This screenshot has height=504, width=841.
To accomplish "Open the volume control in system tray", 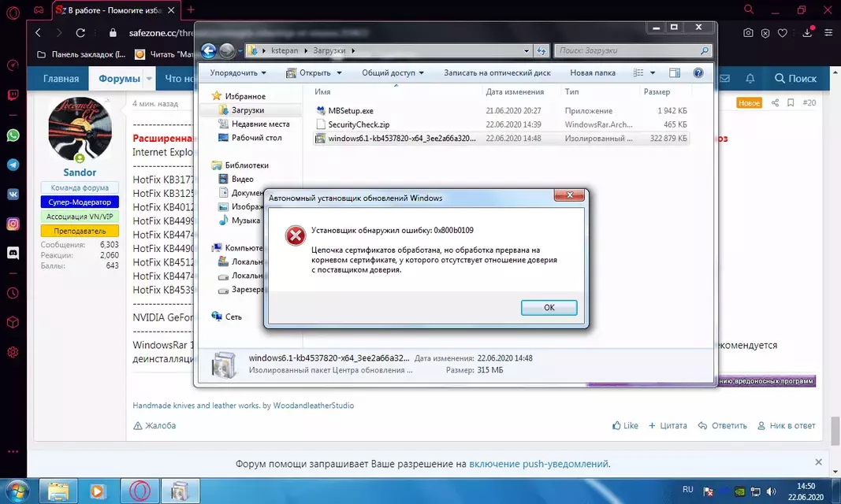I will [x=772, y=491].
